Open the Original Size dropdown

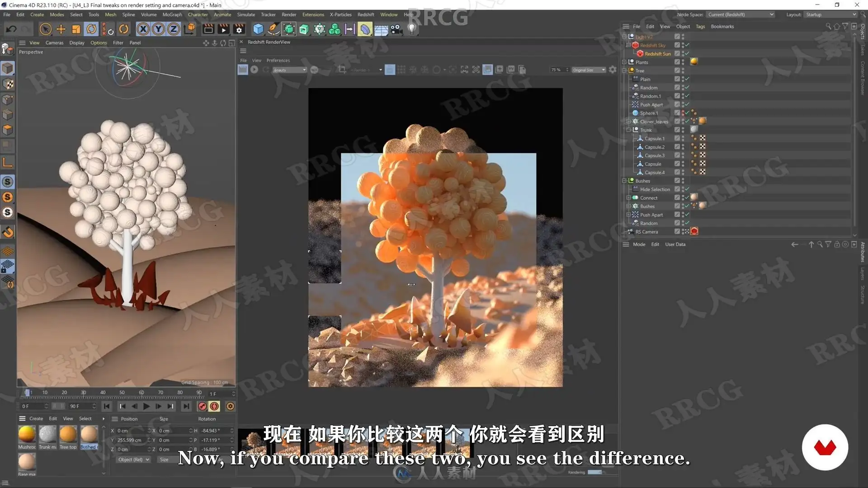pos(589,70)
